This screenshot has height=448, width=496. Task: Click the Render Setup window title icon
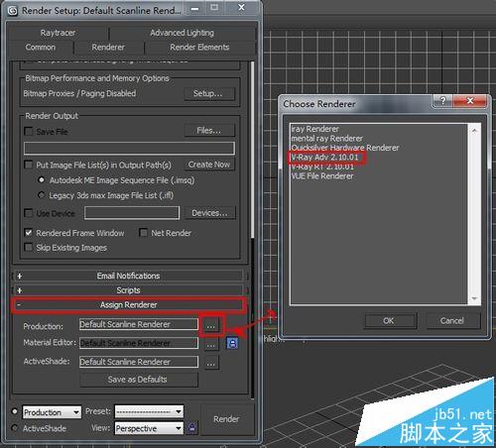[13, 11]
